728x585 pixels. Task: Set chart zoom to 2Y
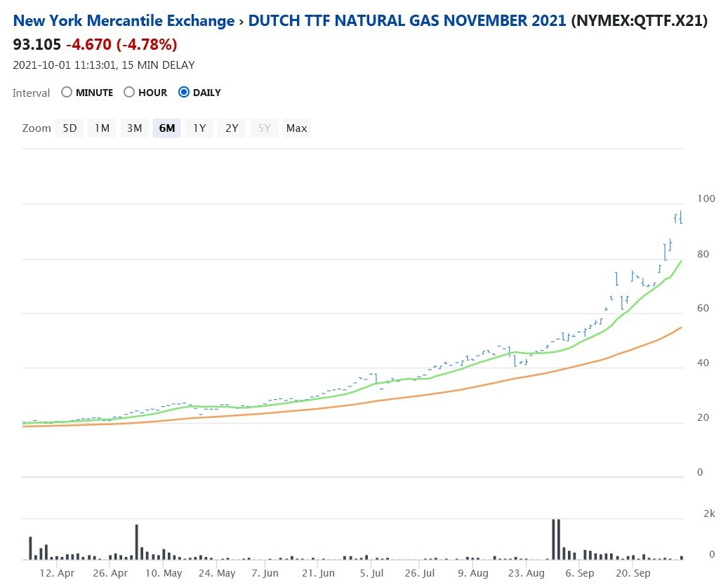point(232,128)
